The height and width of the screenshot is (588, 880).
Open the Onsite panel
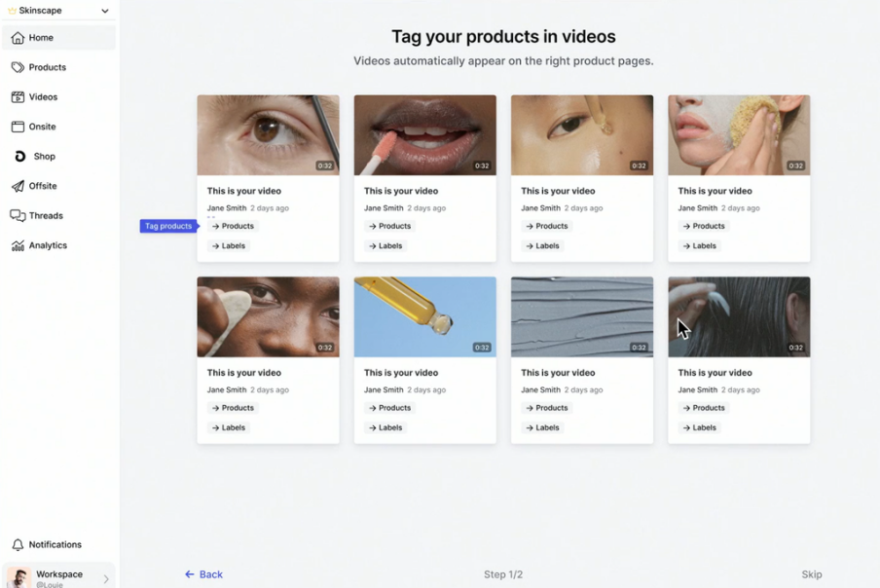(x=43, y=126)
